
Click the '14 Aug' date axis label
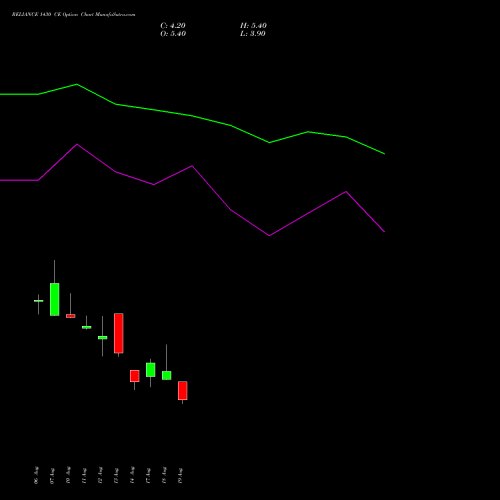coord(132,475)
